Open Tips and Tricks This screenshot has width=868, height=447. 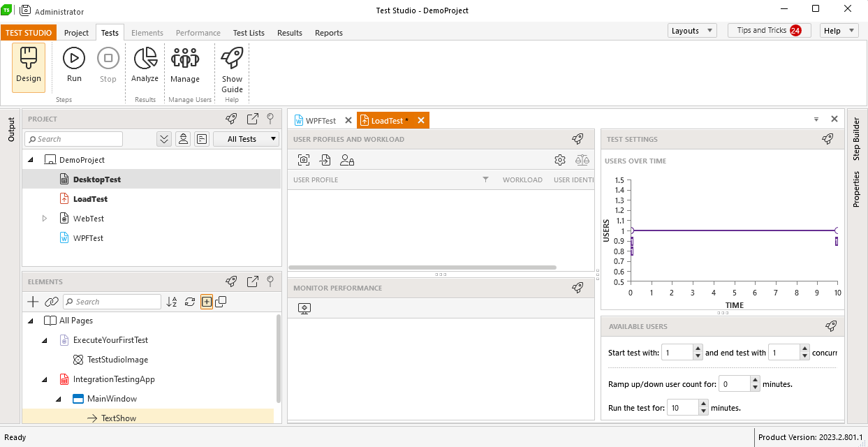pyautogui.click(x=769, y=31)
